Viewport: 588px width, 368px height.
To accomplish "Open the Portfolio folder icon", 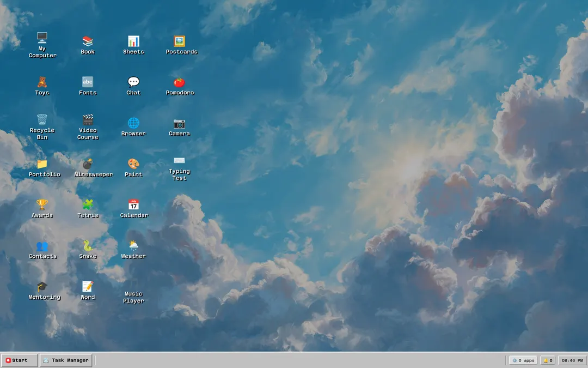I will pyautogui.click(x=42, y=164).
